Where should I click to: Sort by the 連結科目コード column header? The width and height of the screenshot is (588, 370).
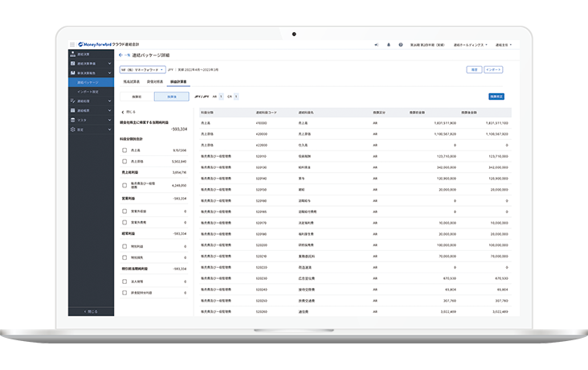[266, 113]
